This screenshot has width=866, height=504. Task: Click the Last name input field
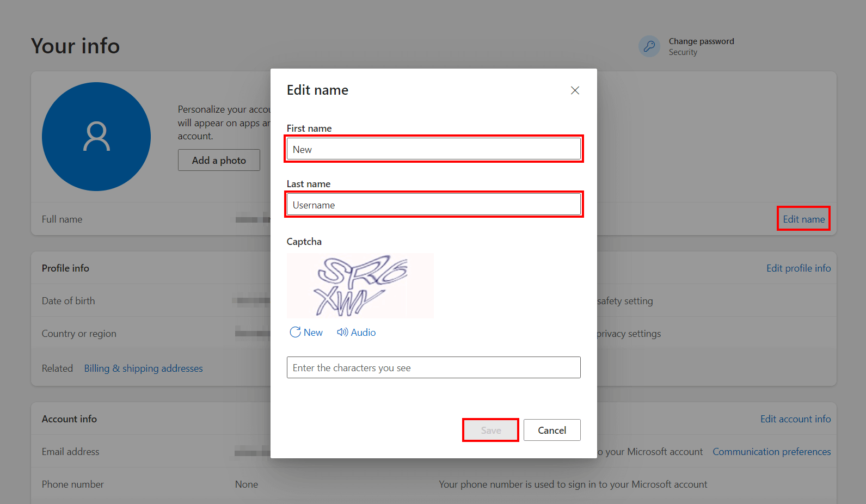click(x=433, y=205)
